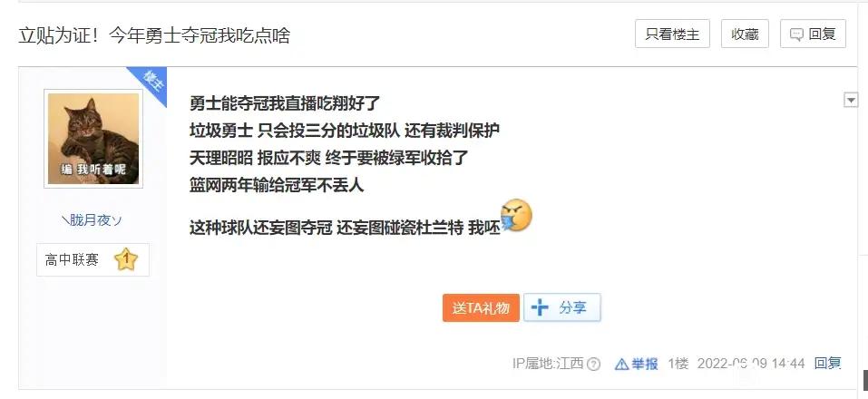Expand the post options dropdown arrow

pos(851,100)
